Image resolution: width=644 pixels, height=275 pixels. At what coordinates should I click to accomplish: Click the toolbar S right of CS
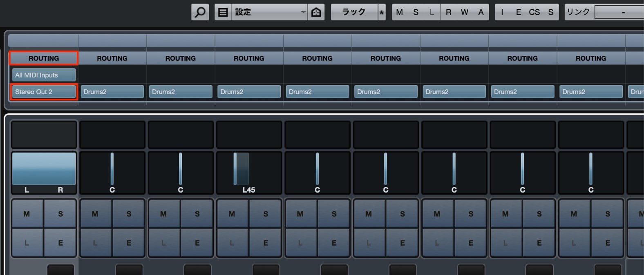pyautogui.click(x=551, y=12)
